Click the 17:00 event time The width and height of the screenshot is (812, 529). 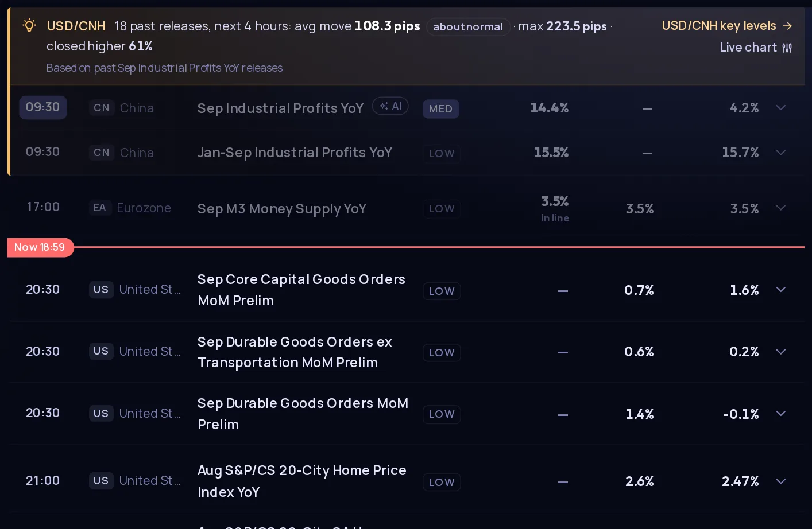[x=43, y=207]
